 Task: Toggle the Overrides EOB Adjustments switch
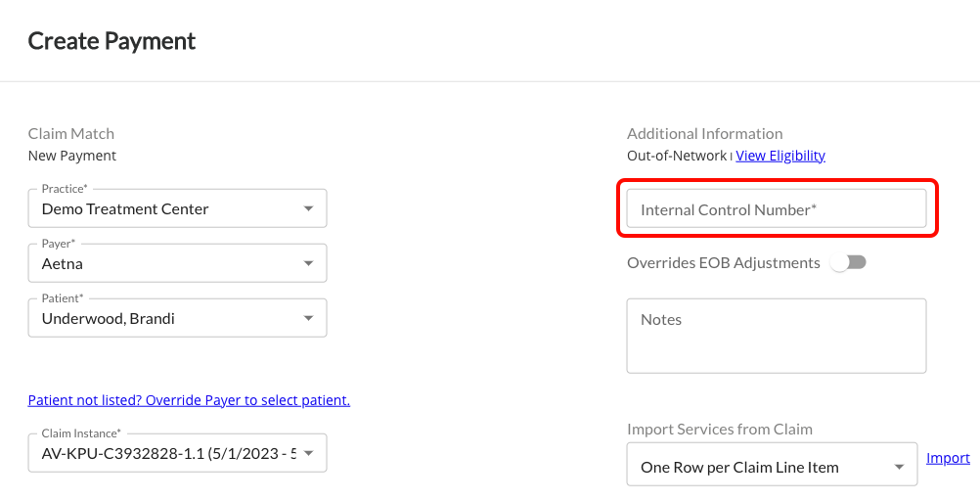847,262
